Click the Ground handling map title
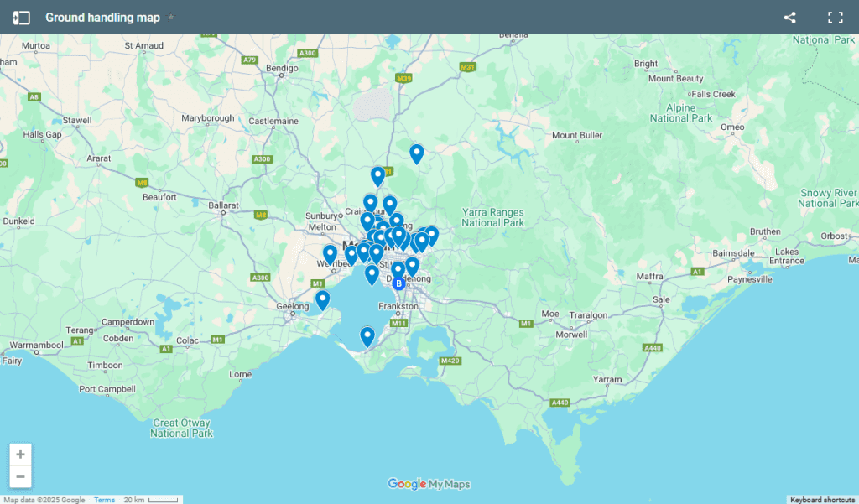Screen dimensions: 859x504 coord(102,18)
